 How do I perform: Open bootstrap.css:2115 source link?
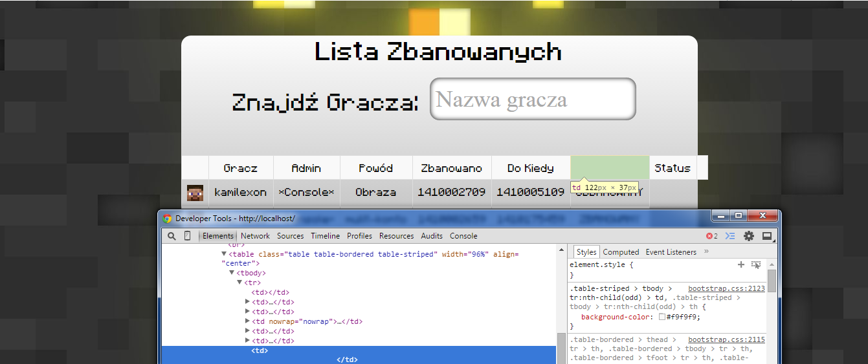pos(726,339)
